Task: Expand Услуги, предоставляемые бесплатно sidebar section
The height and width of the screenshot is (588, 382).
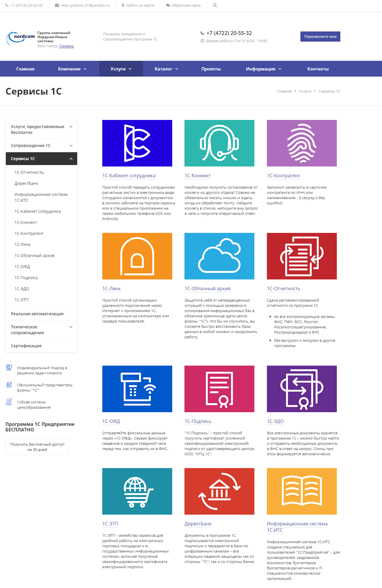Action: 71,127
